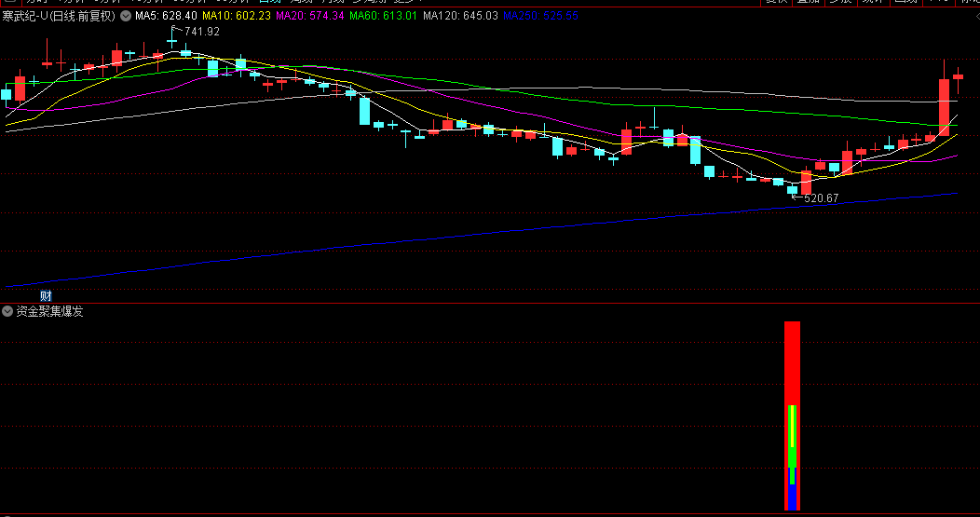Click the 财 financial marker icon

(x=46, y=295)
